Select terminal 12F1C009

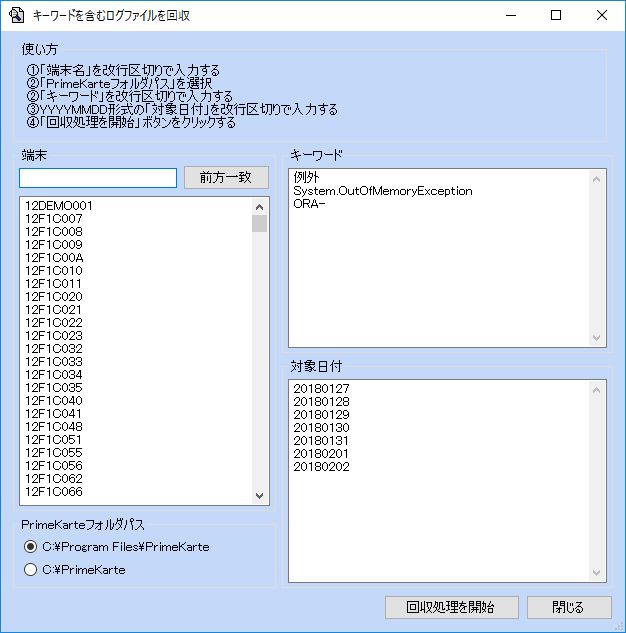pos(54,245)
